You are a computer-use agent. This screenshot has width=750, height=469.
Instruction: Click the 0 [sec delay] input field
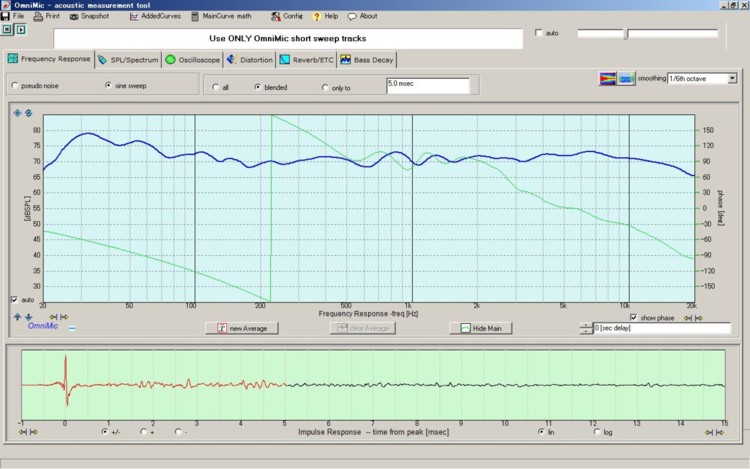[662, 328]
